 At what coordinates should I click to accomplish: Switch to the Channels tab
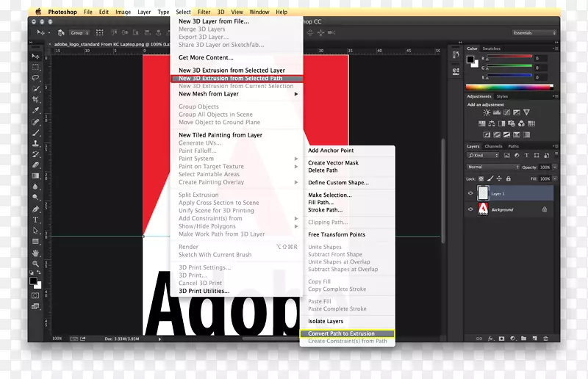(493, 147)
